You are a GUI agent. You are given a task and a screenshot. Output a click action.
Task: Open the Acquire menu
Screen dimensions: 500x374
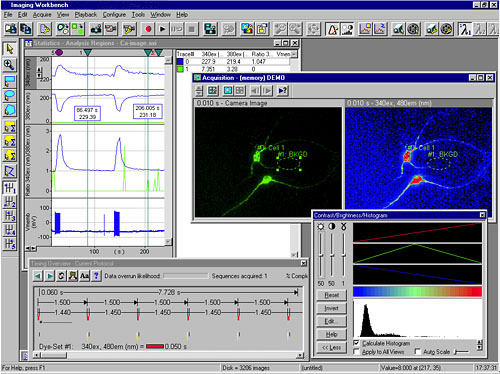tap(42, 15)
